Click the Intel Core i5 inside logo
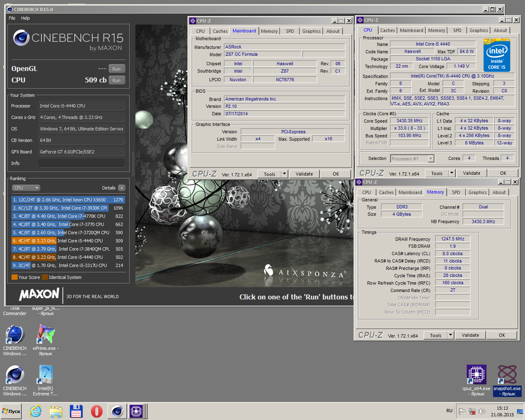The image size is (525, 420). (x=497, y=55)
